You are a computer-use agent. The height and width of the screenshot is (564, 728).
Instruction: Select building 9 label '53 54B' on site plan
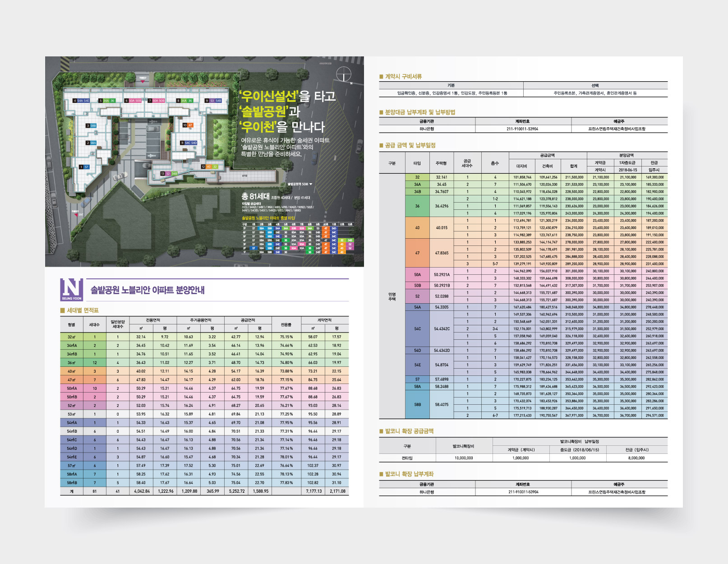213,101
